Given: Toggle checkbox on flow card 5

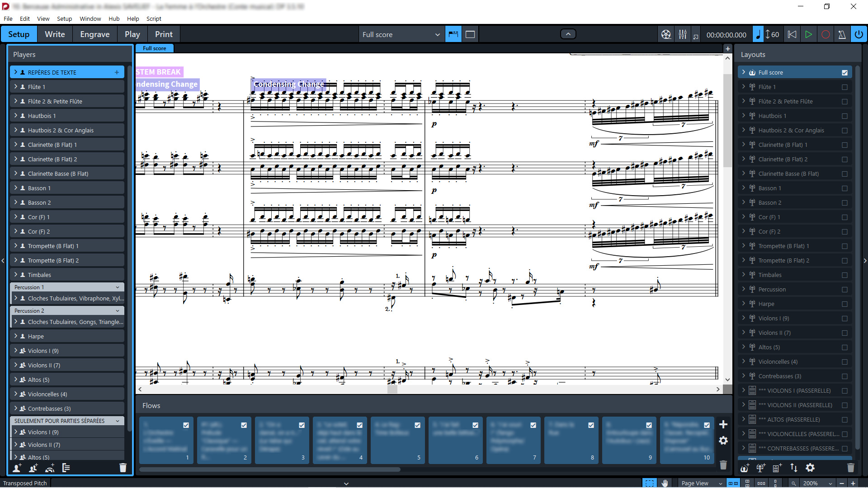Looking at the screenshot, I should point(417,425).
